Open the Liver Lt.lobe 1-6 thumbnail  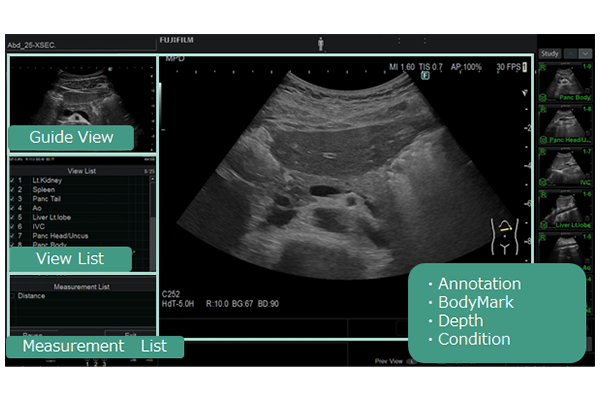click(x=566, y=210)
